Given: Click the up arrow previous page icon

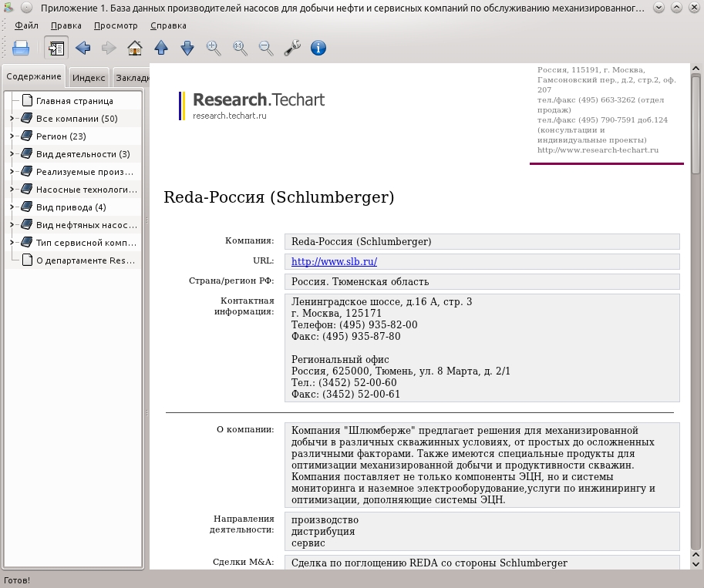Looking at the screenshot, I should click(161, 48).
